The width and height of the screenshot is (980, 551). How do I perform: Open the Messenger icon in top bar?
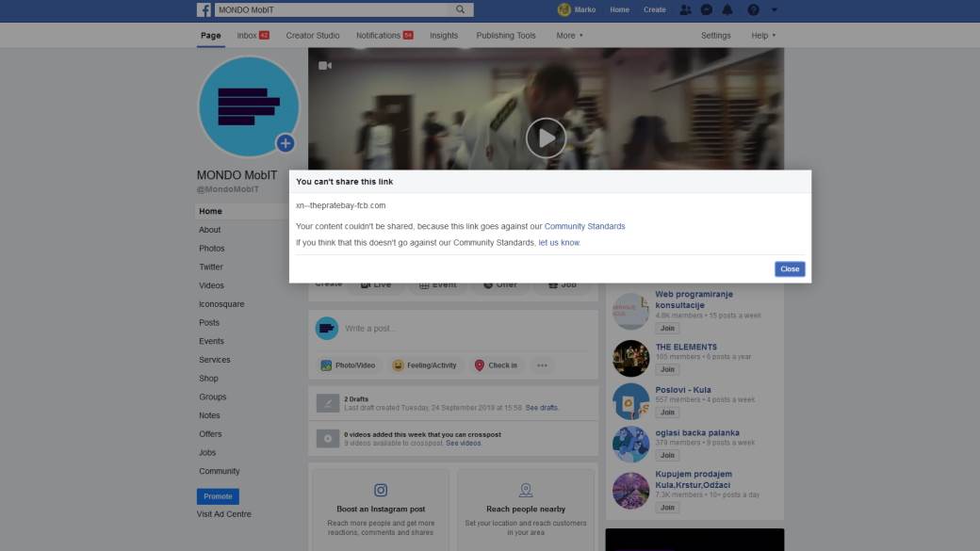(x=706, y=9)
